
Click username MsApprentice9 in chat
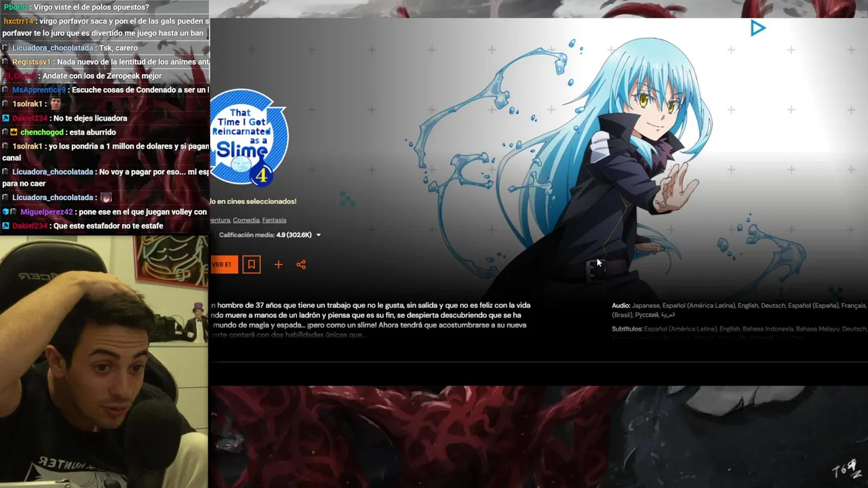pyautogui.click(x=39, y=90)
